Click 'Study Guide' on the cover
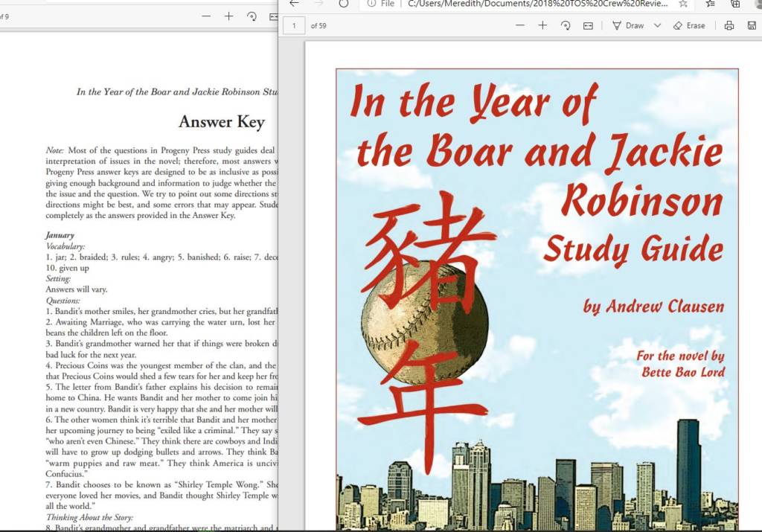 634,249
